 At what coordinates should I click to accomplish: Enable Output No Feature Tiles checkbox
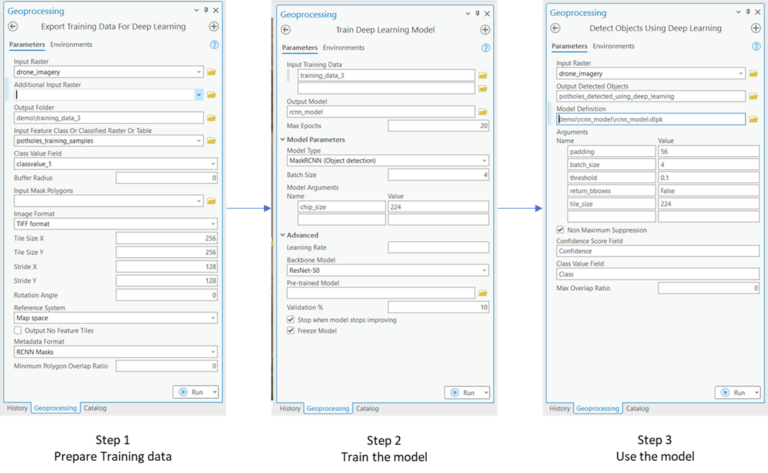pyautogui.click(x=18, y=330)
